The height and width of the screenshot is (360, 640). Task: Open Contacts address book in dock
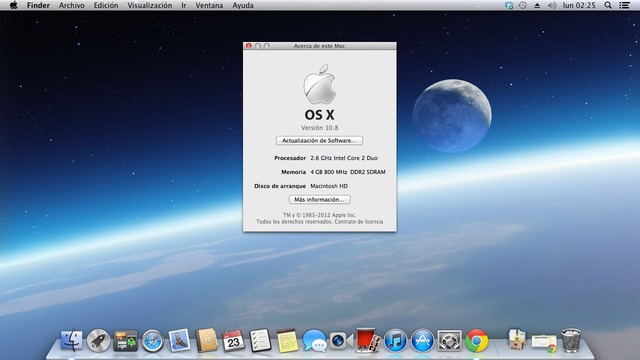click(x=207, y=340)
